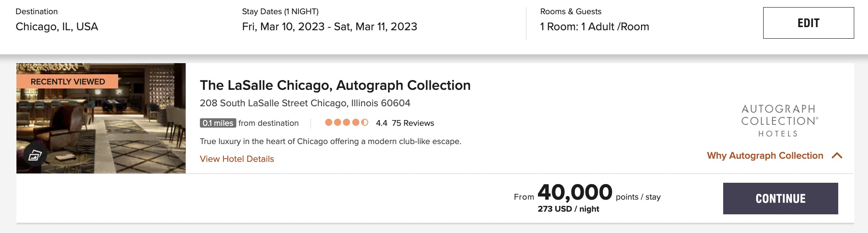This screenshot has width=868, height=233.
Task: Click the 273 USD / night rate
Action: point(568,209)
